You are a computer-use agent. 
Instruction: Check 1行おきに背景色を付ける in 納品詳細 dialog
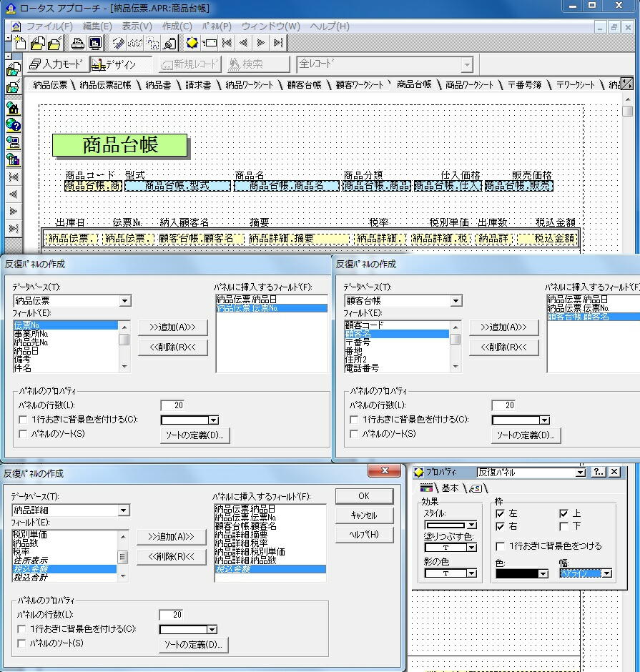(x=21, y=629)
